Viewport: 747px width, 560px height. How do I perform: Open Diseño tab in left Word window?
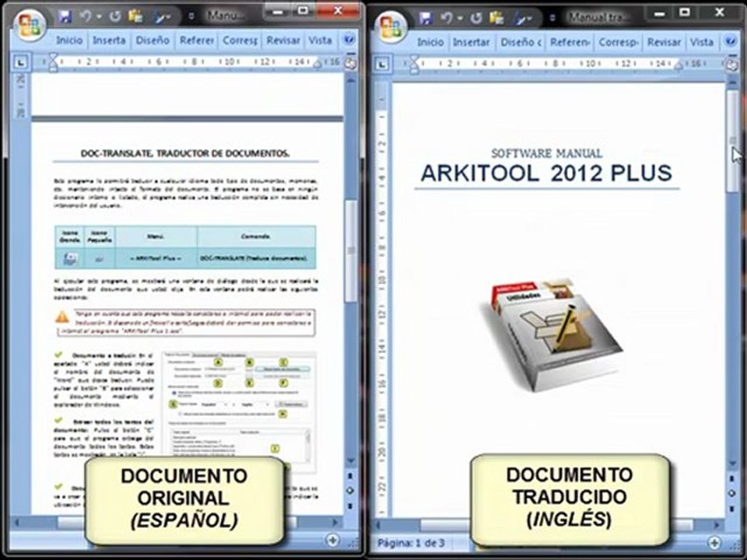point(153,40)
